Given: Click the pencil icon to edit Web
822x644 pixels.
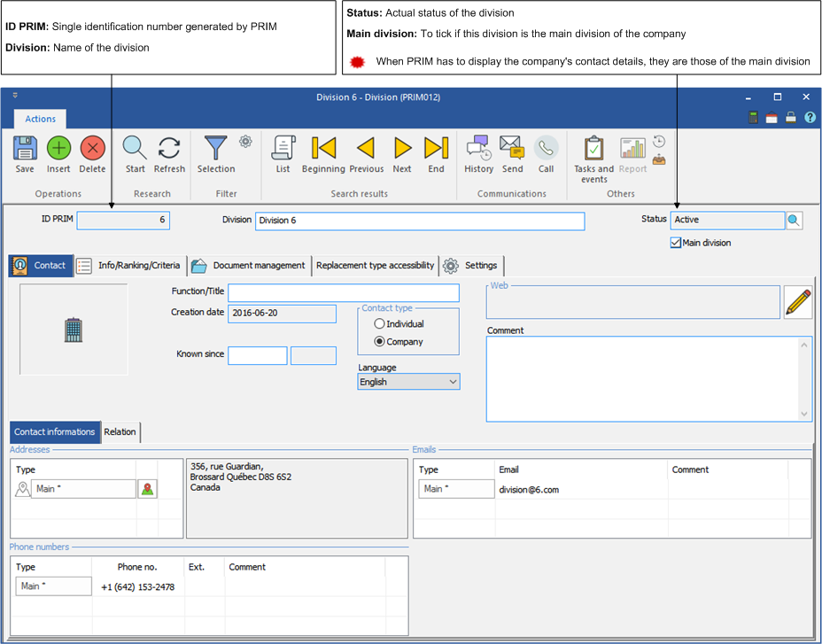Looking at the screenshot, I should (x=798, y=302).
